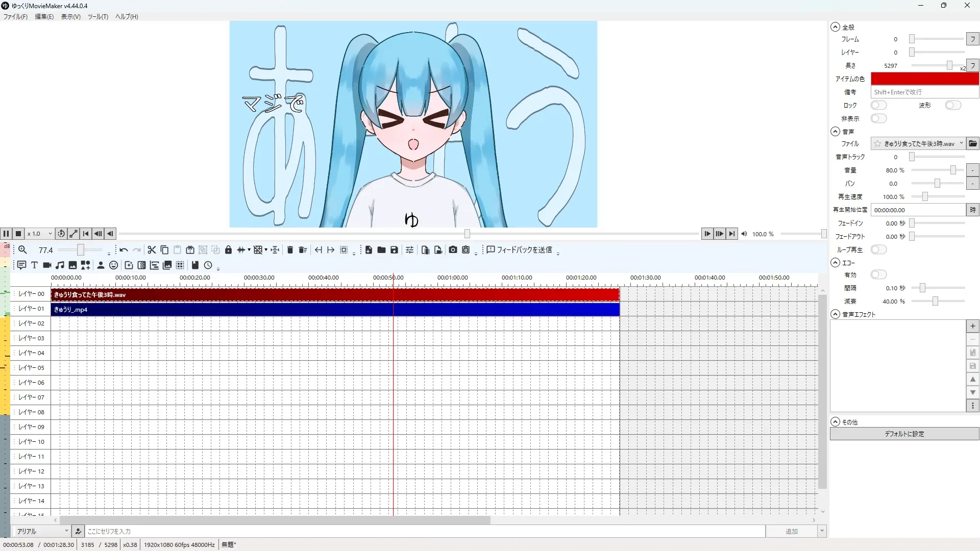The image size is (980, 551).
Task: Enable the ループ再生 loop switch
Action: click(x=878, y=249)
